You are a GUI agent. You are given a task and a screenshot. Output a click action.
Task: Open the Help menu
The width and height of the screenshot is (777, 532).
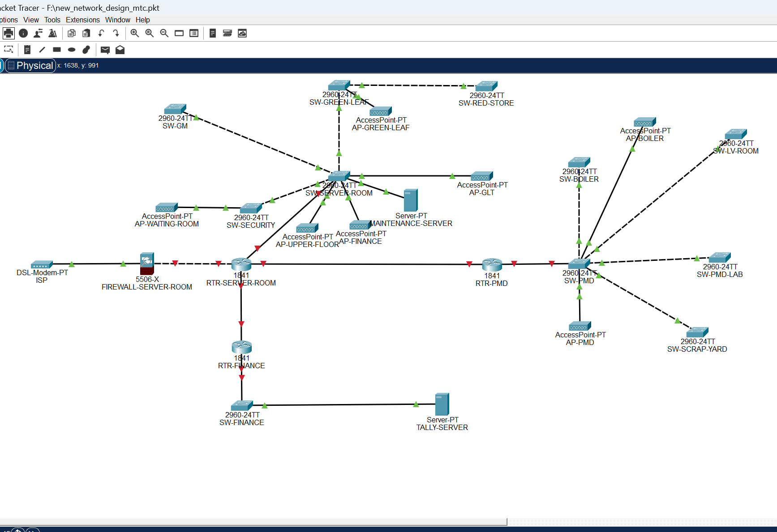pyautogui.click(x=143, y=20)
